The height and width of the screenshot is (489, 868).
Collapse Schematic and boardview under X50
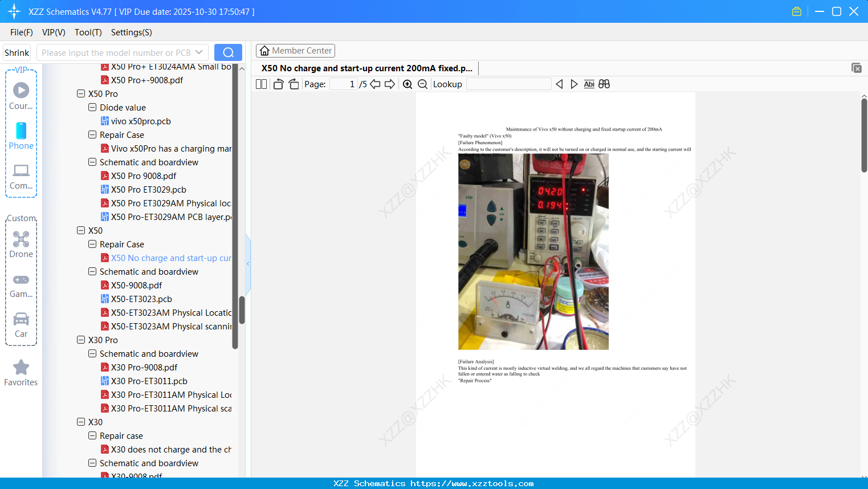[x=92, y=271]
